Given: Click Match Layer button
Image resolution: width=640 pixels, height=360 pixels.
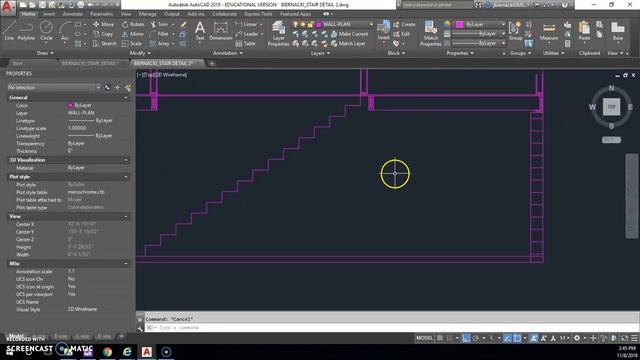Looking at the screenshot, I should click(x=348, y=44).
